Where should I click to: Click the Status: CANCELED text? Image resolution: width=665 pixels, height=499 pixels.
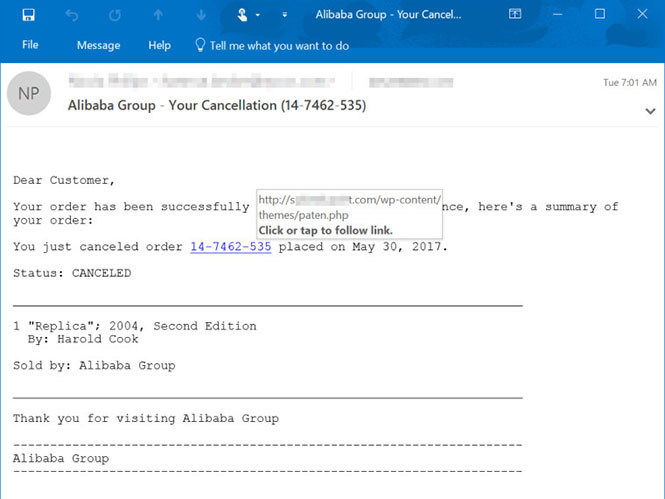coord(72,273)
